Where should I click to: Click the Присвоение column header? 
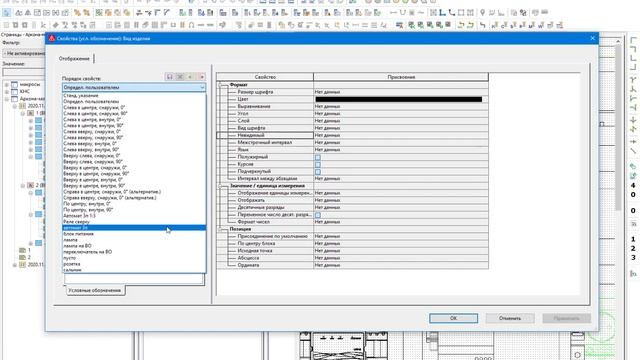pyautogui.click(x=401, y=77)
